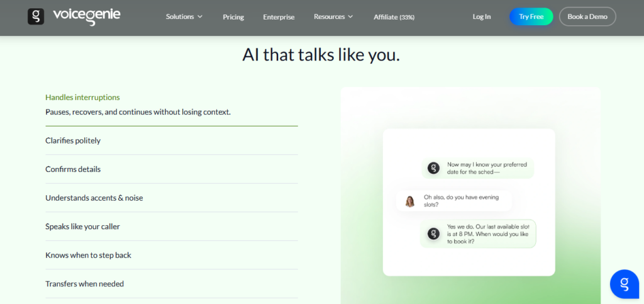Open the Pricing page
The image size is (644, 304).
pyautogui.click(x=233, y=17)
